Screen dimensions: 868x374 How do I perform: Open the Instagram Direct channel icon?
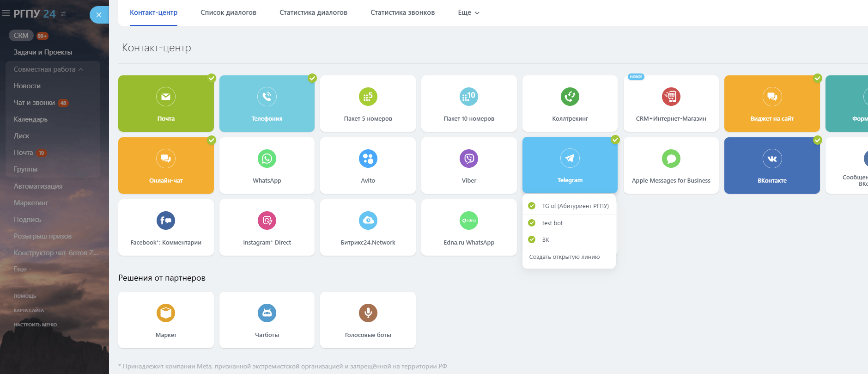(x=267, y=221)
